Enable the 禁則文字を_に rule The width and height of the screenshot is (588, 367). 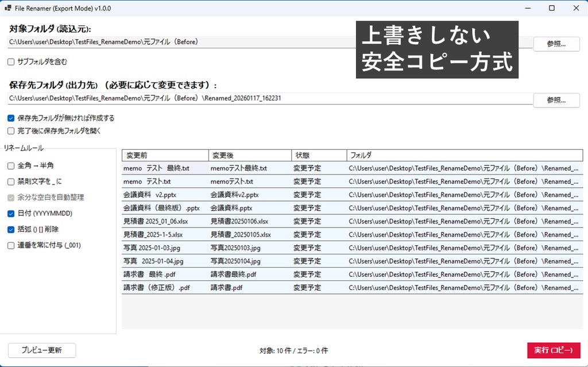10,181
